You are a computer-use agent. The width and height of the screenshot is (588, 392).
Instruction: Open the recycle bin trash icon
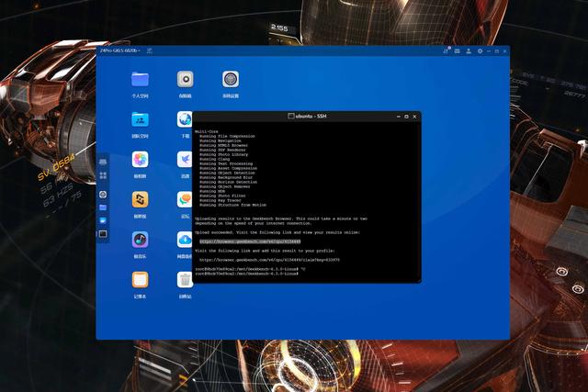[185, 280]
